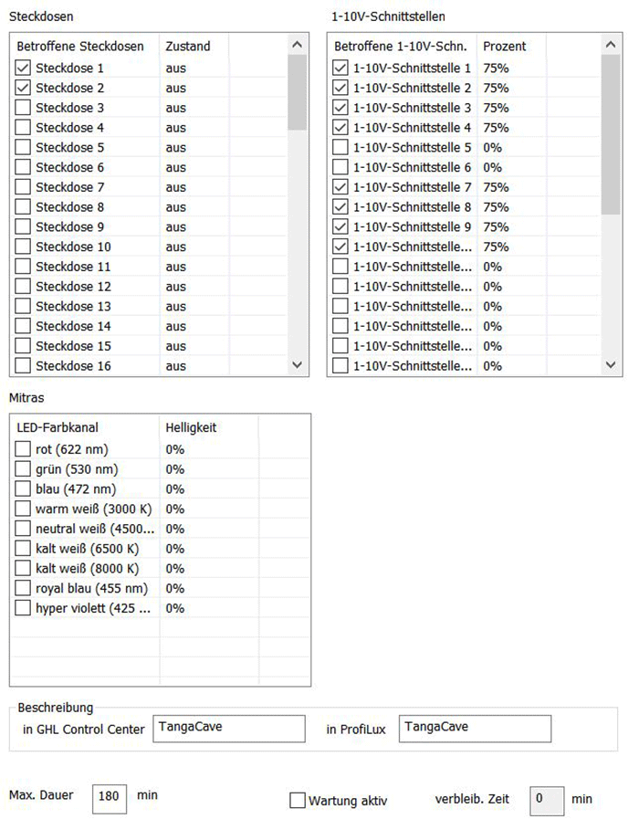
Task: Click the ProfiLux description field
Action: [475, 729]
